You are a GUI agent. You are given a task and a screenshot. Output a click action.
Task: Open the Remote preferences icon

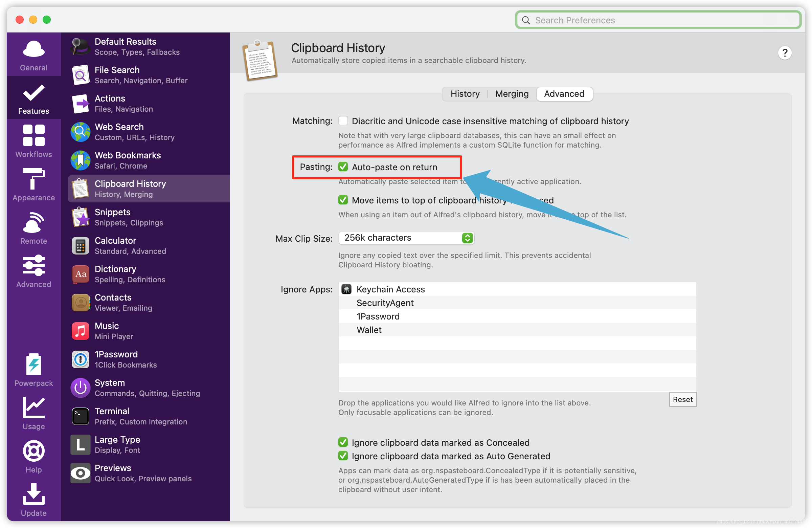click(33, 222)
